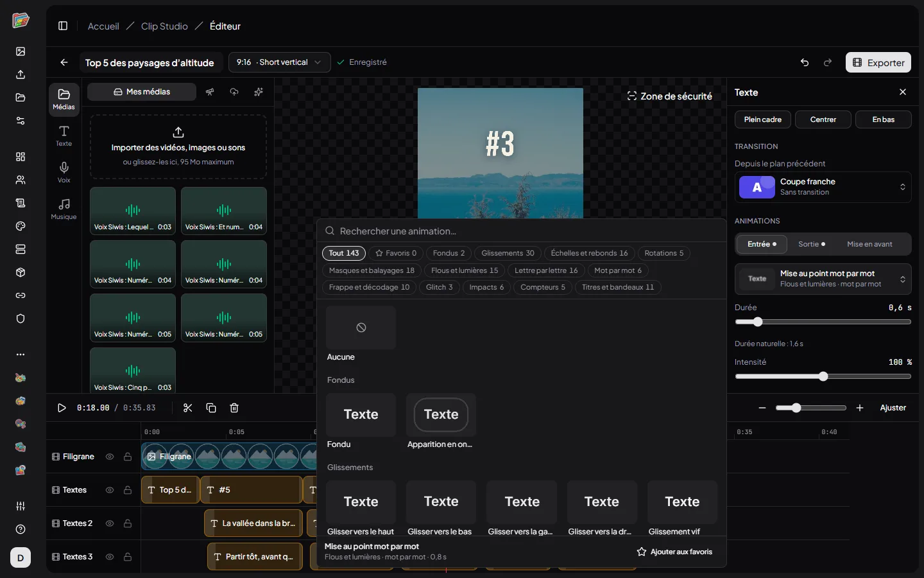Screen dimensions: 924x578
Task: Play the timeline preview
Action: 62,408
